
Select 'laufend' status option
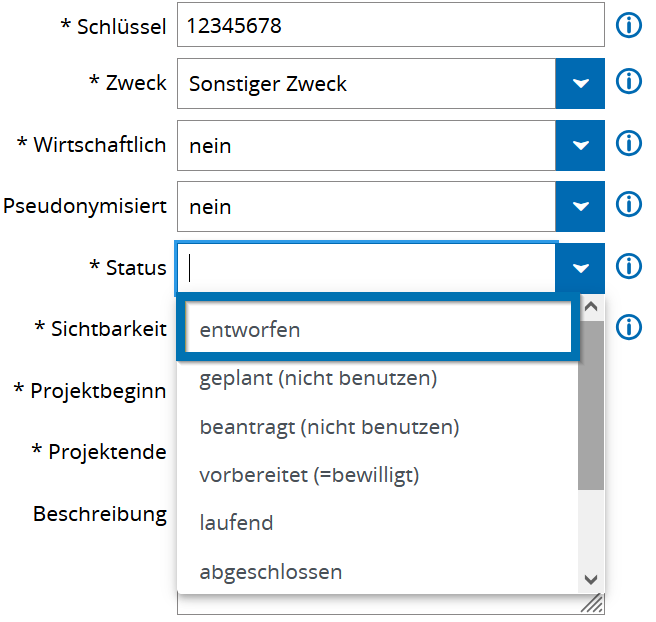point(378,523)
